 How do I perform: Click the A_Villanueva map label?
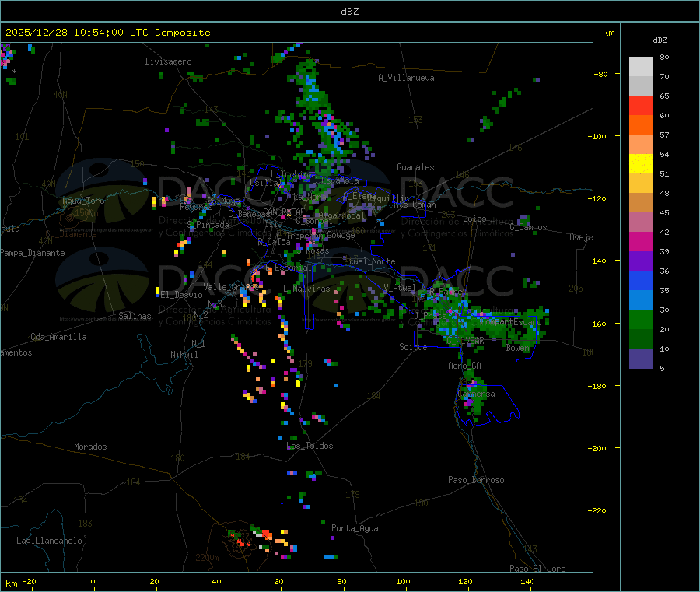click(406, 78)
